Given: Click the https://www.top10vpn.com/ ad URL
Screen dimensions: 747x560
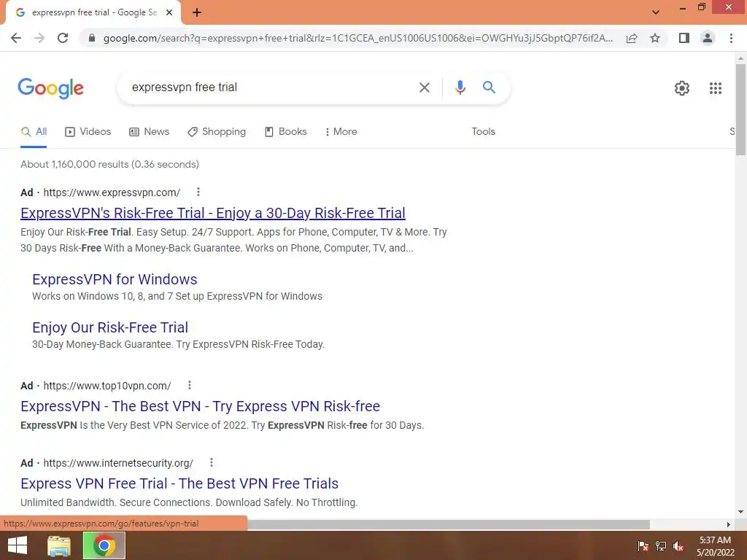Looking at the screenshot, I should pos(107,386).
